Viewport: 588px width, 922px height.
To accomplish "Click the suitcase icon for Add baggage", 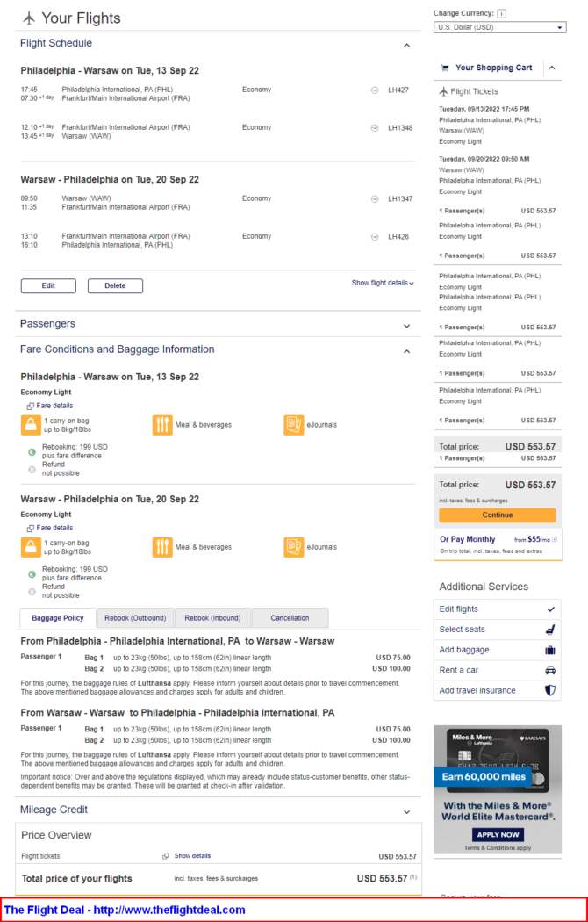I will [x=550, y=650].
